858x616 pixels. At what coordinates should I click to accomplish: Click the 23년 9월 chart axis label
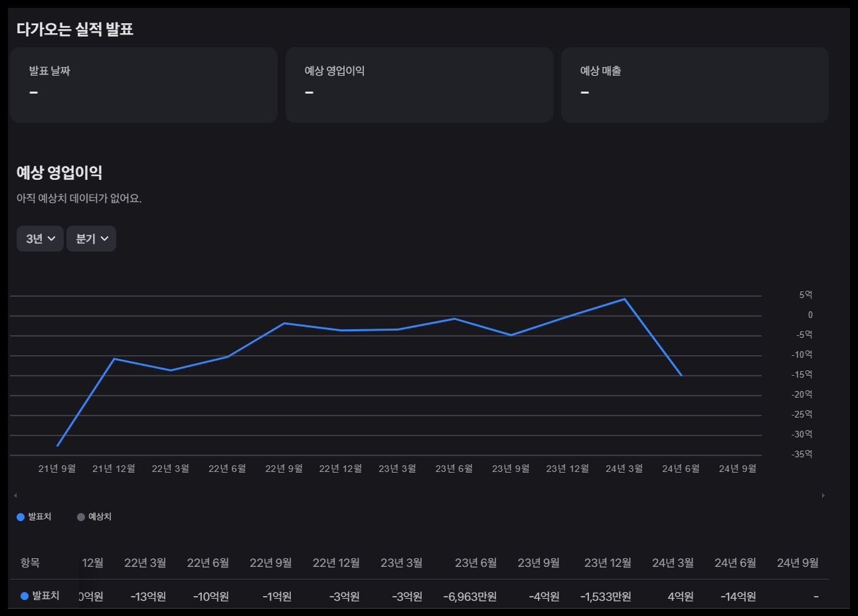point(511,469)
